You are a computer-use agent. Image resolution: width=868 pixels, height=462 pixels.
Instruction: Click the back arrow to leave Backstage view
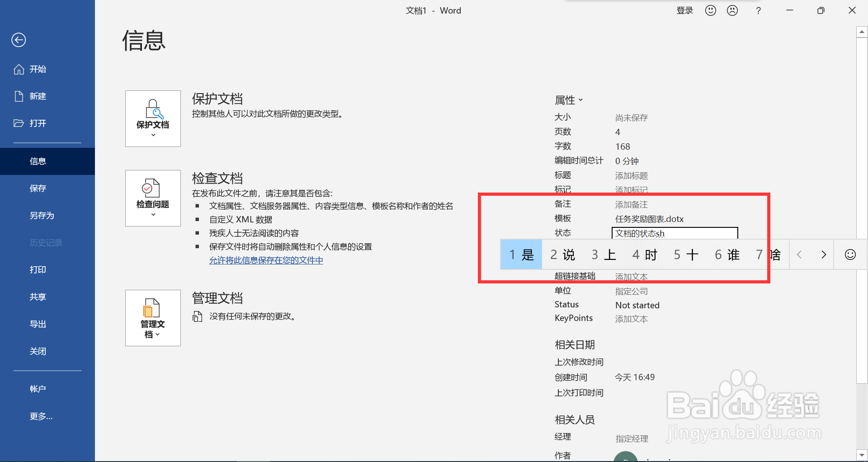tap(19, 40)
